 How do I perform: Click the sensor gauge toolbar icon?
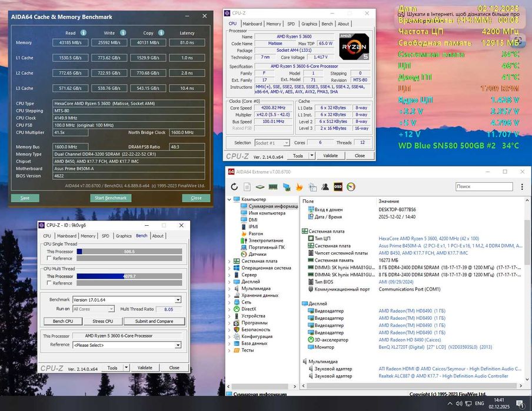tap(351, 187)
